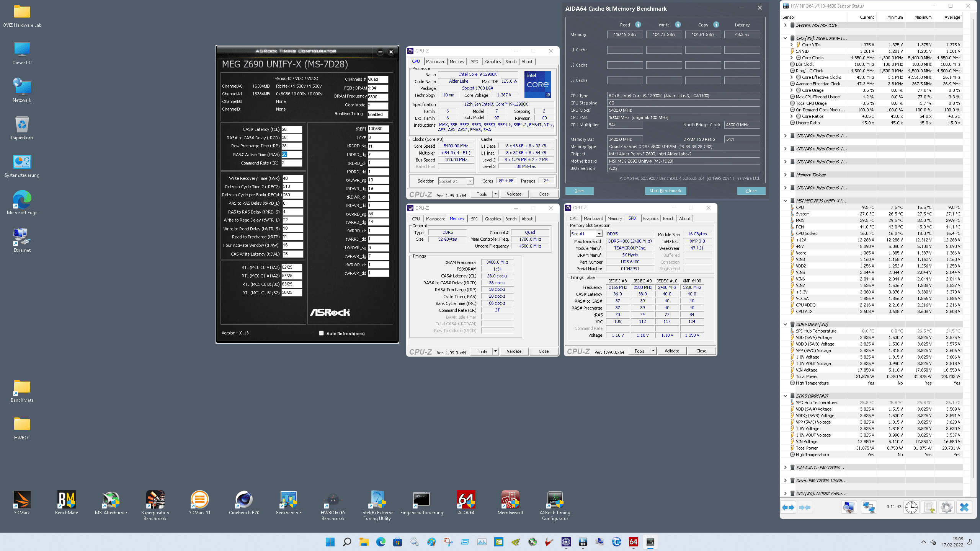Click Close in CPU-Z Memory window

(x=544, y=351)
